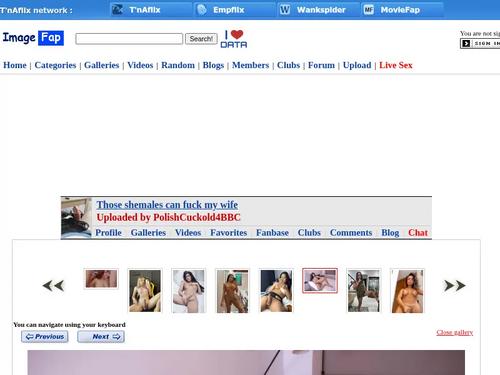Click the Previous navigation button
The height and width of the screenshot is (375, 500).
point(45,336)
